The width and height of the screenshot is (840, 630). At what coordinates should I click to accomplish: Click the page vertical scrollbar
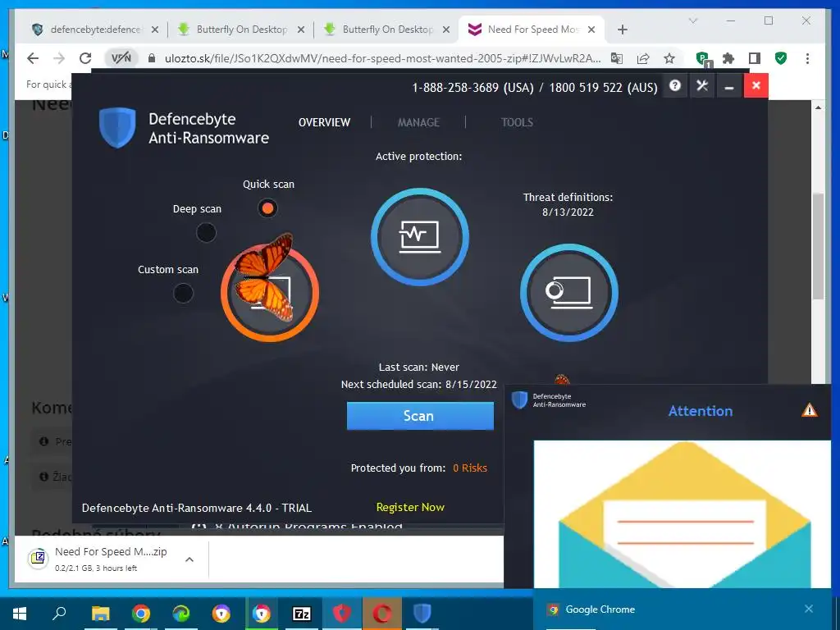pos(818,246)
